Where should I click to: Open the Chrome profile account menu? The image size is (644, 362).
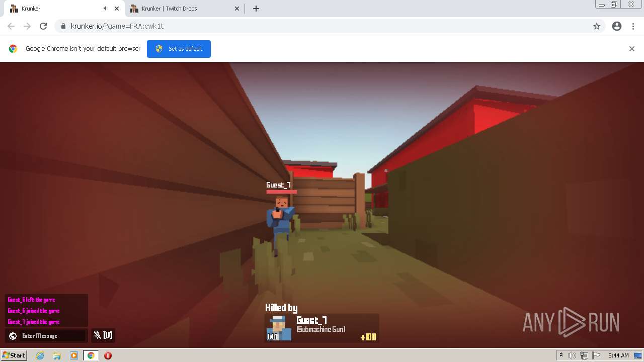(617, 26)
